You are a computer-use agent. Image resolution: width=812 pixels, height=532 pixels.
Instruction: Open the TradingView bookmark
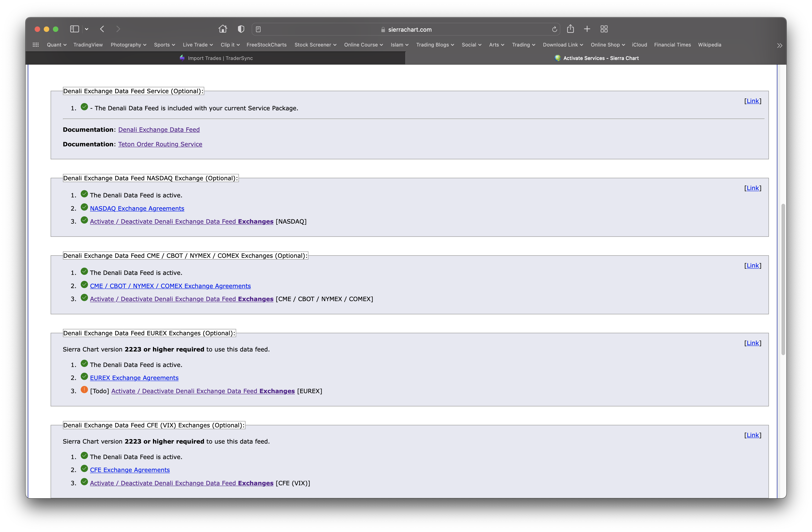pyautogui.click(x=88, y=45)
